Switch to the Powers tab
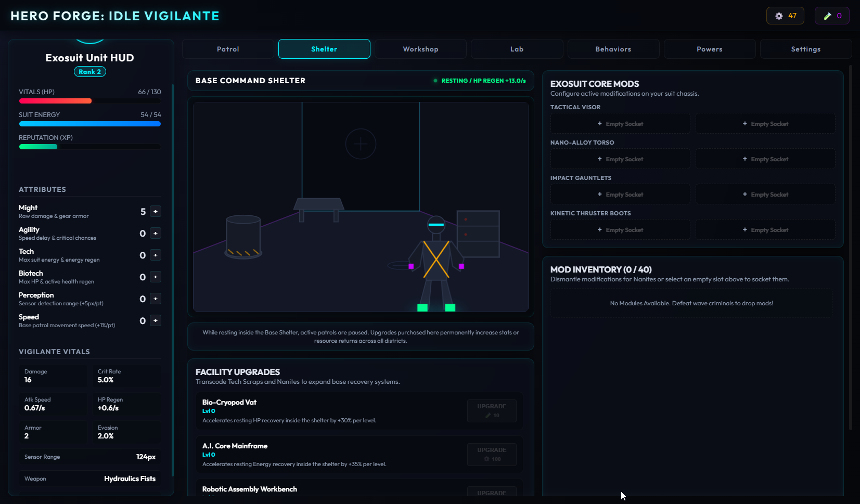The height and width of the screenshot is (504, 860). point(709,49)
